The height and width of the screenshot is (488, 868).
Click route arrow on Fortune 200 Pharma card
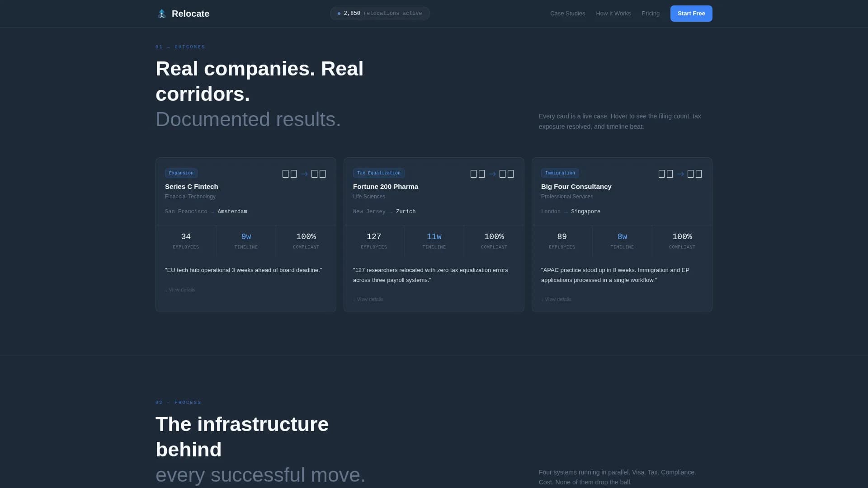(492, 174)
